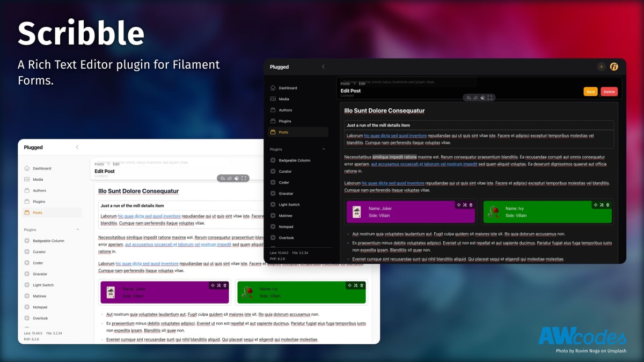Click the orange Save button
Viewport: 644px width, 362px height.
590,92
